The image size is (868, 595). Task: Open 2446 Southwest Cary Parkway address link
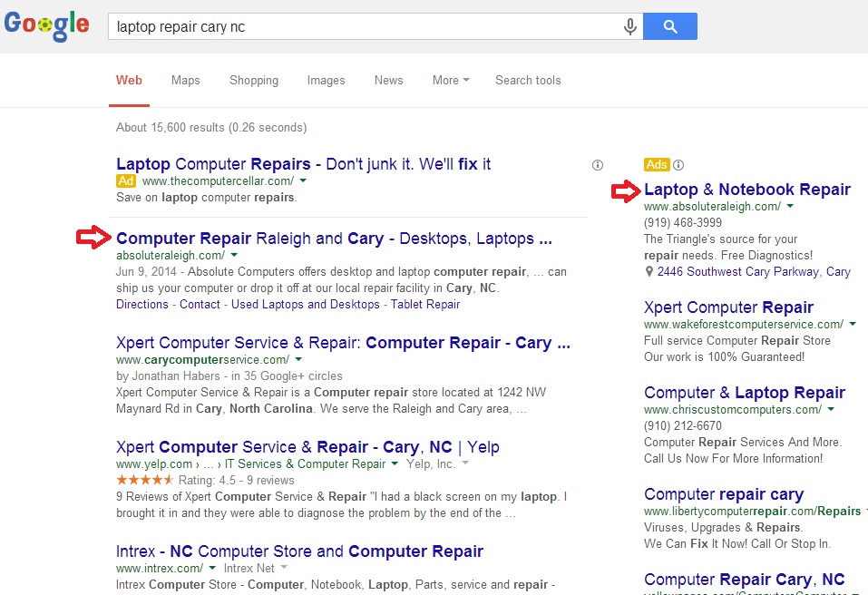click(754, 272)
